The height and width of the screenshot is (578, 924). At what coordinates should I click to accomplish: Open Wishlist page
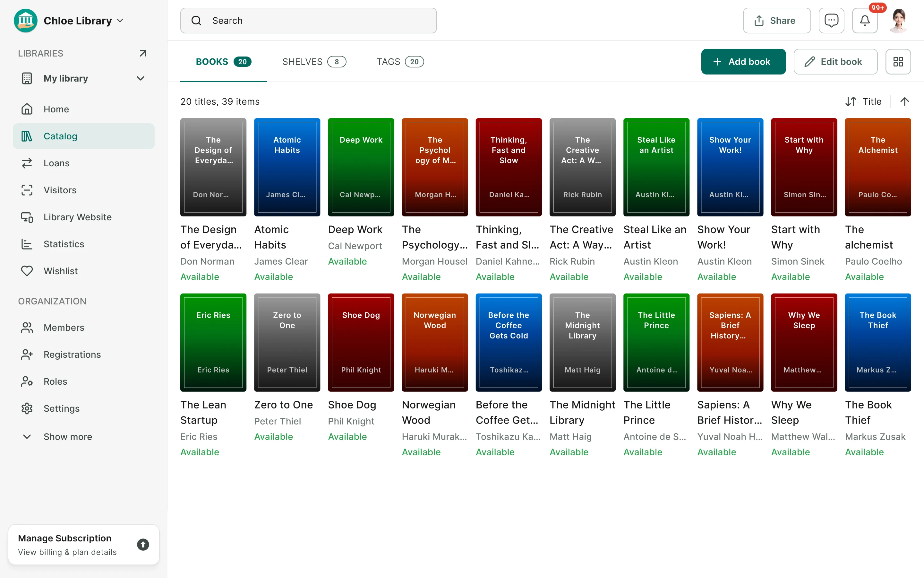(x=84, y=271)
